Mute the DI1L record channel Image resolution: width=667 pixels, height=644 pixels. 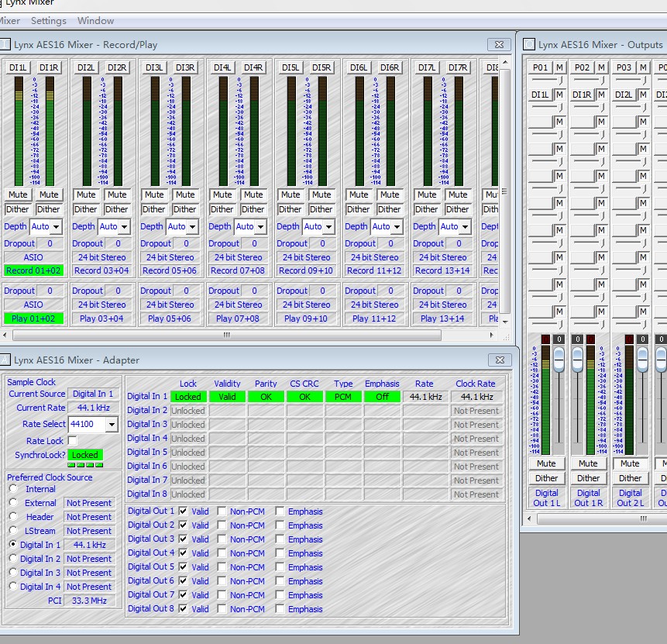pyautogui.click(x=18, y=195)
